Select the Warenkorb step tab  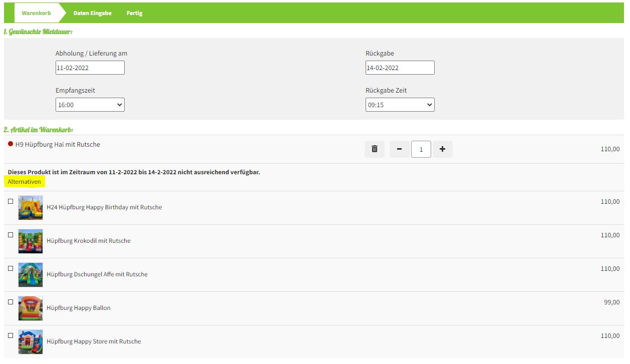[x=36, y=13]
